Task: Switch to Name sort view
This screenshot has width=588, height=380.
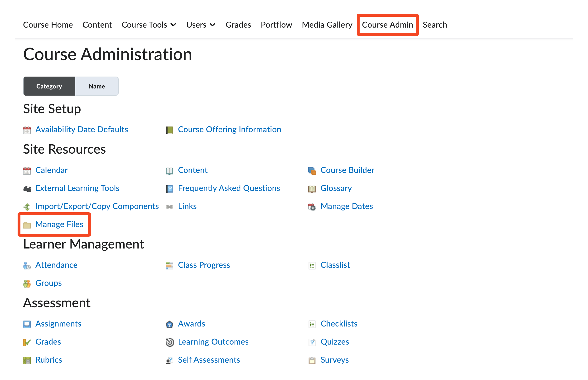Action: point(97,86)
